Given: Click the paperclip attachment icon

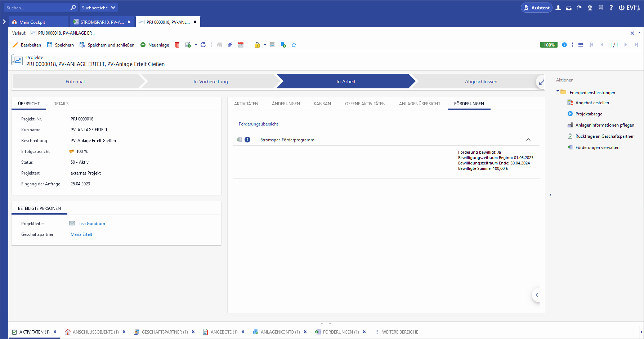Looking at the screenshot, I should click(230, 45).
